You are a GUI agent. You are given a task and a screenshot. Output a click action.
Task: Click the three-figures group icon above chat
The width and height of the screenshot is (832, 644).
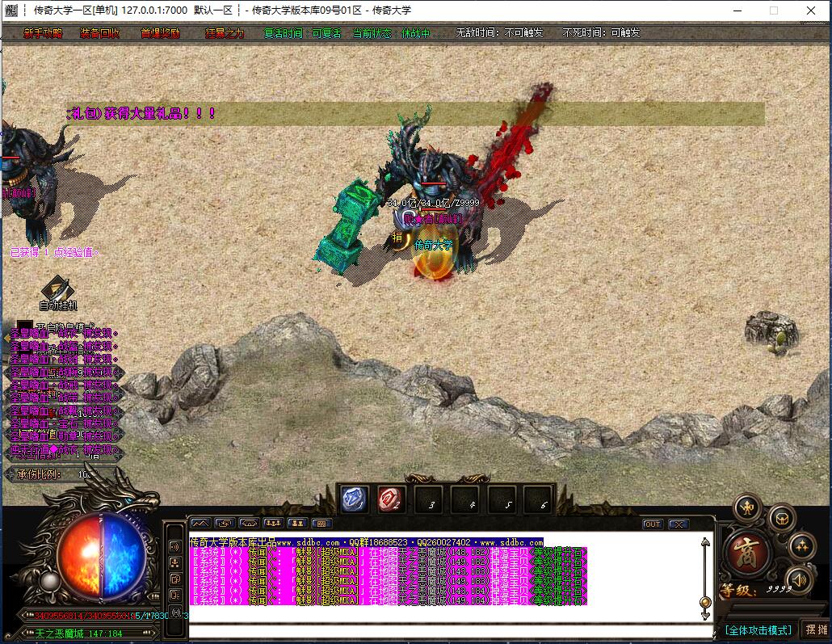tap(273, 524)
